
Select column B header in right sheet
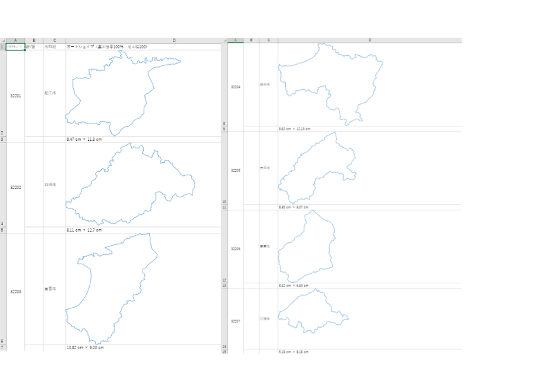pyautogui.click(x=251, y=40)
